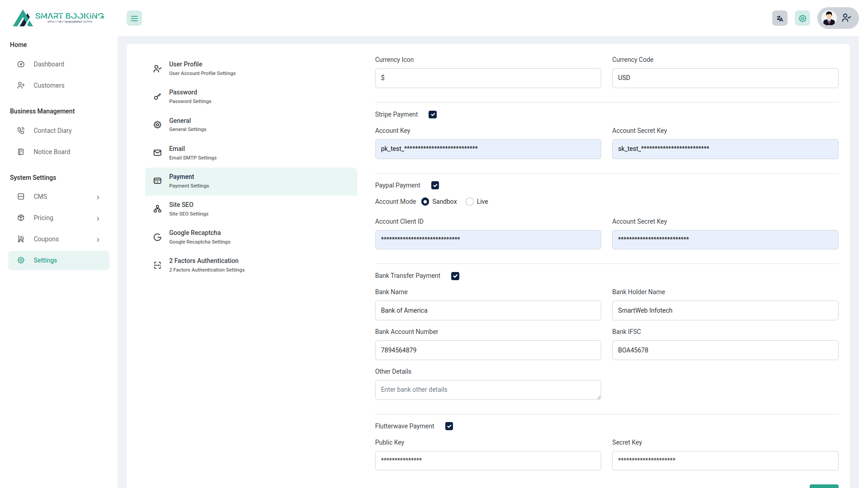This screenshot has height=488, width=868.
Task: Click the Contact Diary phone icon
Action: coord(21,130)
